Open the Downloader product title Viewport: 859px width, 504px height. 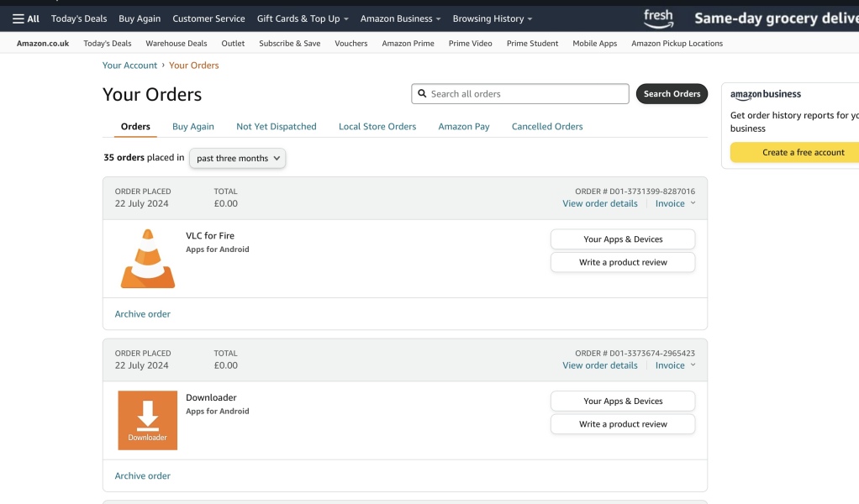click(x=211, y=398)
